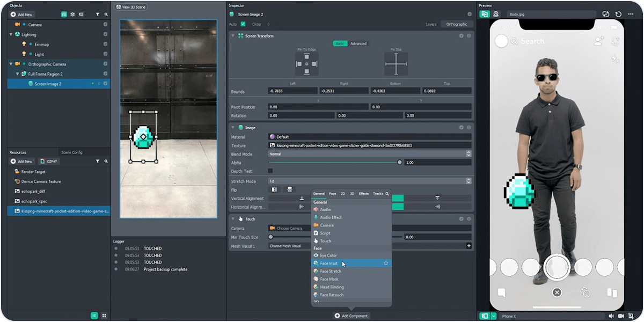This screenshot has width=644, height=322.
Task: Align image vertically to top
Action: pyautogui.click(x=437, y=199)
